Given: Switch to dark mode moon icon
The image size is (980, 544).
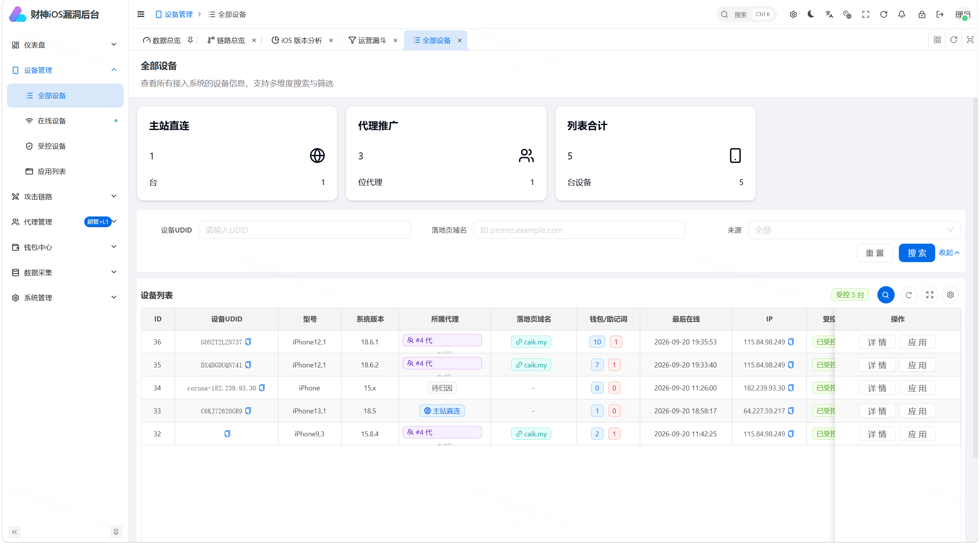Looking at the screenshot, I should [x=811, y=15].
